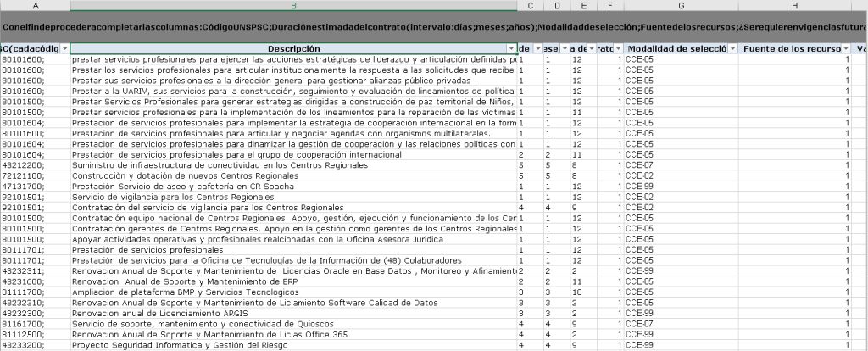Select the description cell about Oficina de Tecnologías de la Información

point(294,260)
